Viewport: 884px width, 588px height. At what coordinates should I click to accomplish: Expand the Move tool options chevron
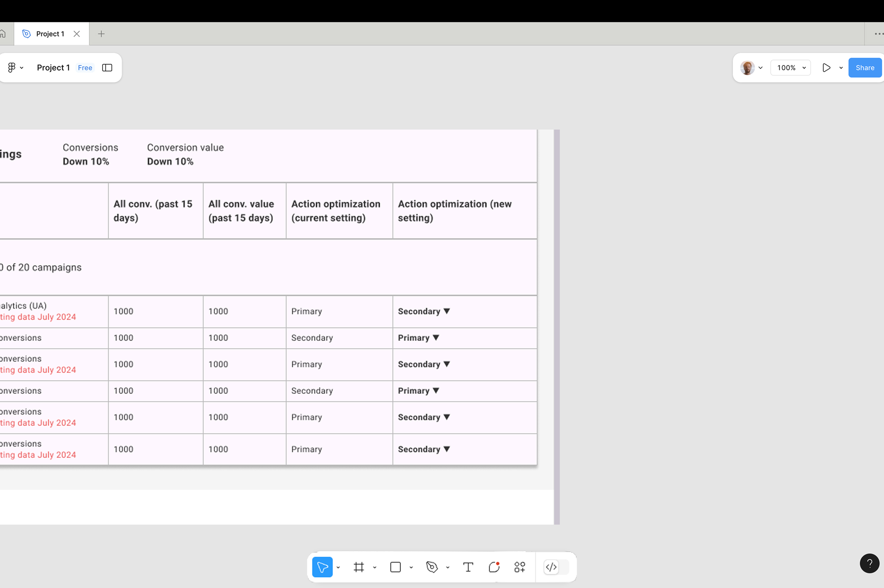coord(338,567)
